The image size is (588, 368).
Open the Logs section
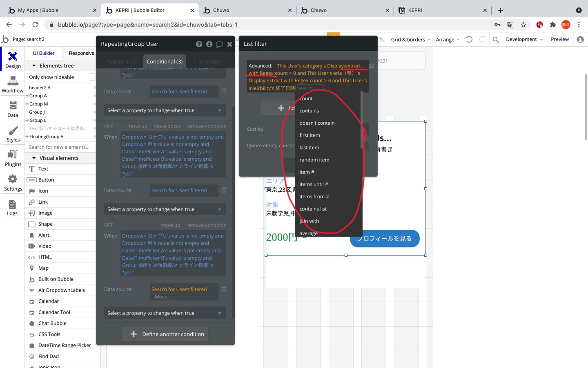(13, 207)
